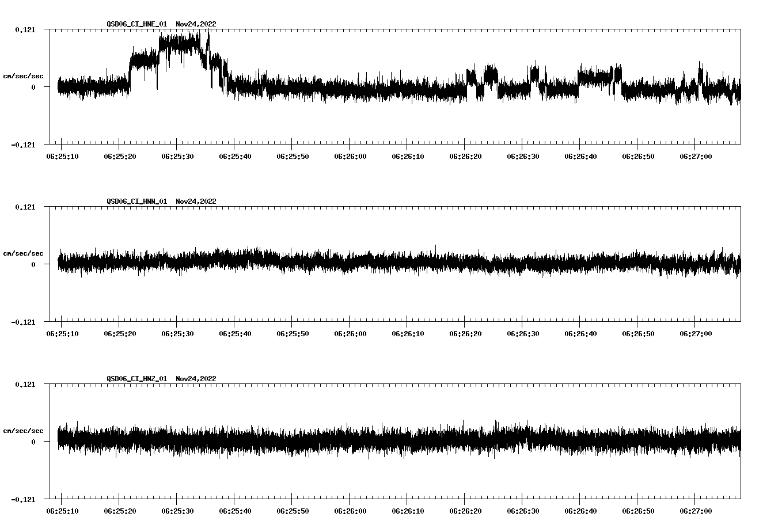
Task: Click 06:26:20 label on HNN chart axis
Action: pyautogui.click(x=465, y=333)
